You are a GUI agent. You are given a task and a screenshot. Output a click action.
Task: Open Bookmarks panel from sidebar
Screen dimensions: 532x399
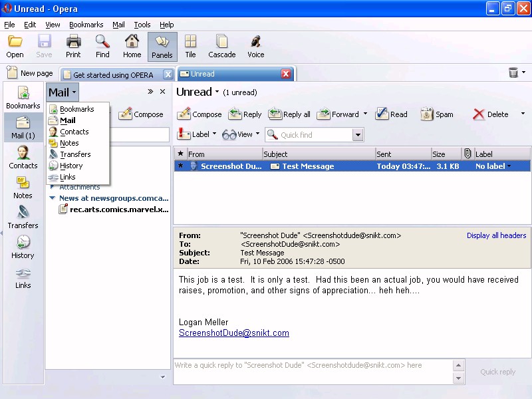[23, 97]
